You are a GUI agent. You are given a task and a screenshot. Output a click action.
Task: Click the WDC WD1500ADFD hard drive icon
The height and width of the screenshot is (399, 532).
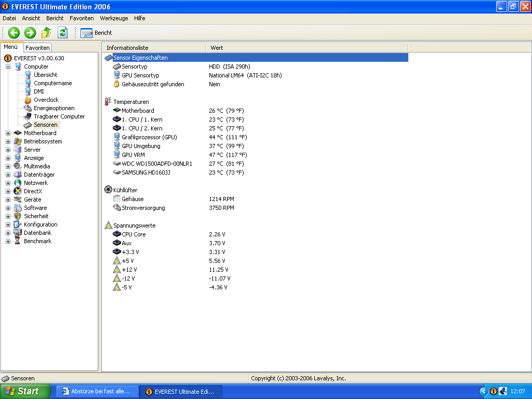tap(117, 164)
